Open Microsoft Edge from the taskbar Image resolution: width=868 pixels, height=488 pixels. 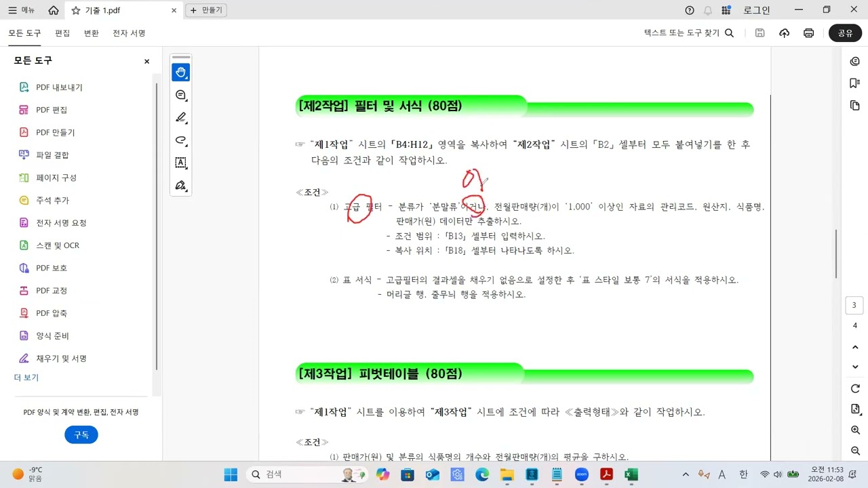tap(482, 474)
